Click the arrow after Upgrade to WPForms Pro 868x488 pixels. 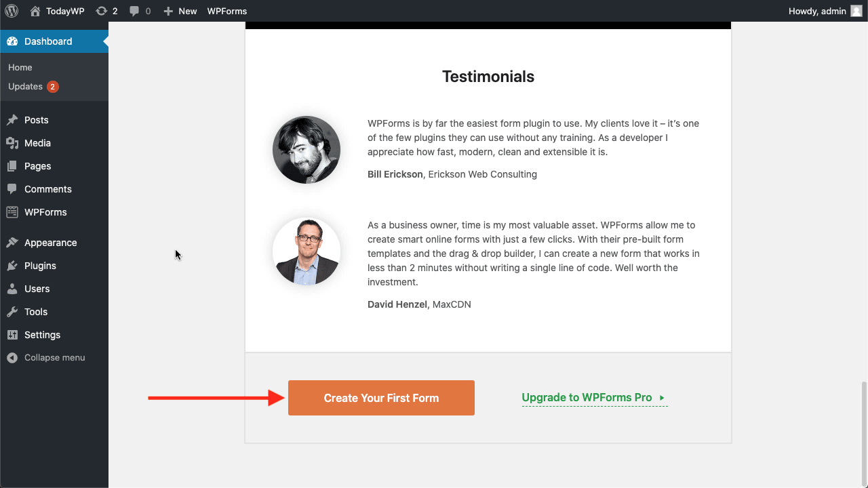662,399
